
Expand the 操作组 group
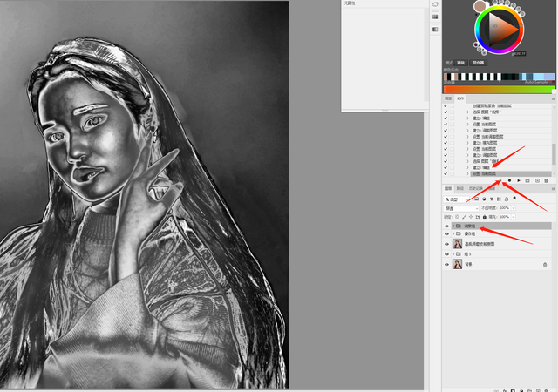click(453, 233)
